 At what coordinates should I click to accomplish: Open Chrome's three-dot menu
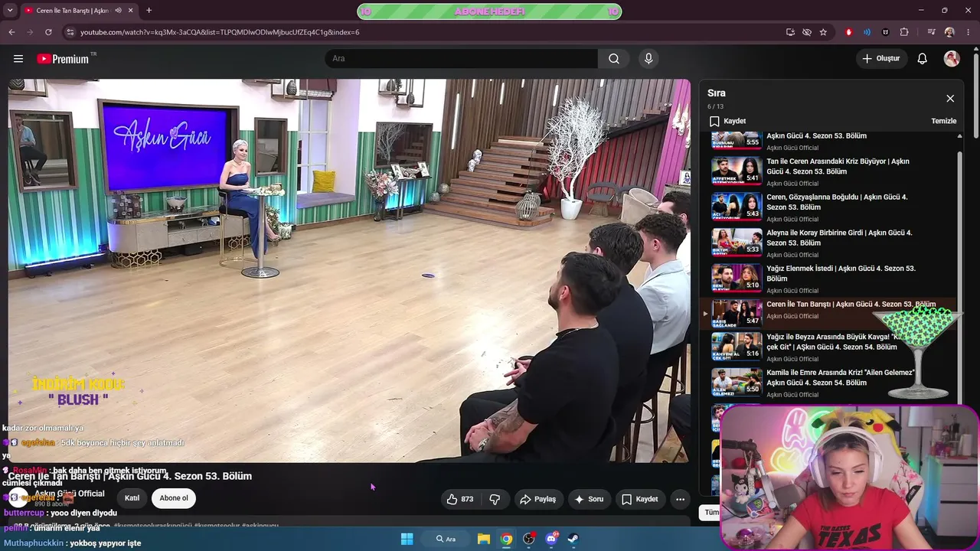[969, 32]
